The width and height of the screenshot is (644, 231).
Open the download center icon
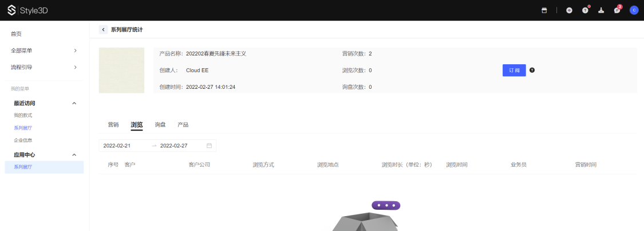pyautogui.click(x=601, y=10)
